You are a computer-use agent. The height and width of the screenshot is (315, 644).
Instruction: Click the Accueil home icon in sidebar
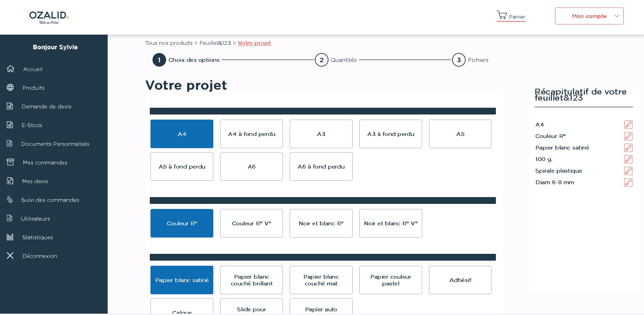click(x=11, y=69)
